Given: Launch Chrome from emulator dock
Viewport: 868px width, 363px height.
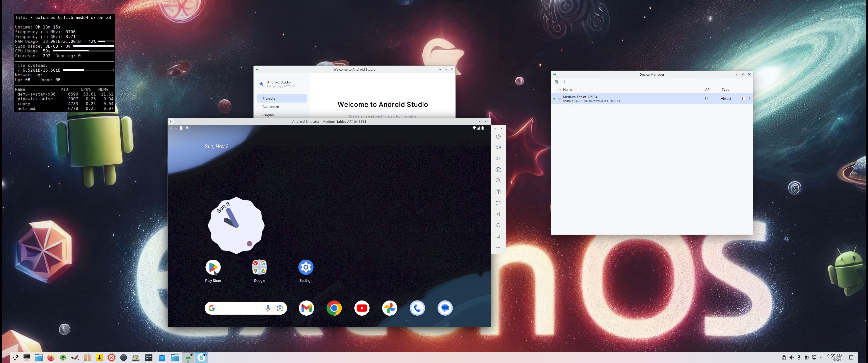Looking at the screenshot, I should click(x=334, y=308).
